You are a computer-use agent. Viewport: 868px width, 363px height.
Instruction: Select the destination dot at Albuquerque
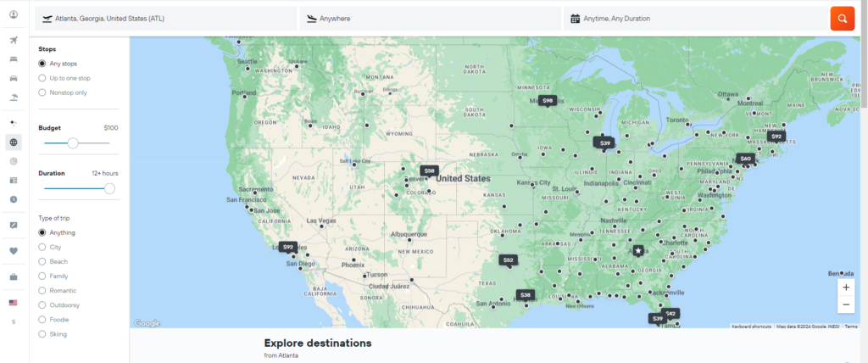click(x=409, y=240)
